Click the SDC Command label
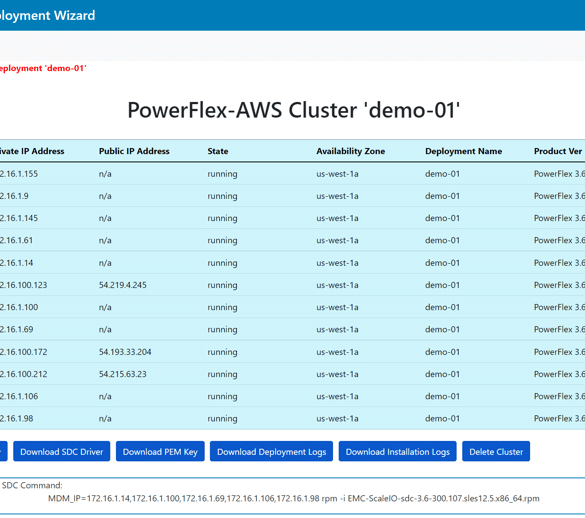The width and height of the screenshot is (585, 518). (32, 486)
